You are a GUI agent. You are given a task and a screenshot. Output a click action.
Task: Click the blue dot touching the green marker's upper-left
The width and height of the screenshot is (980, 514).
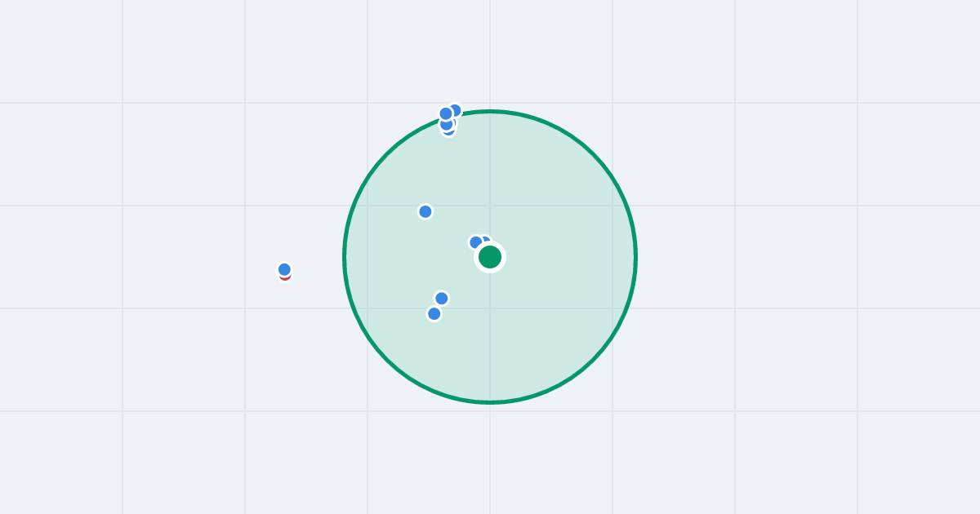pos(475,242)
